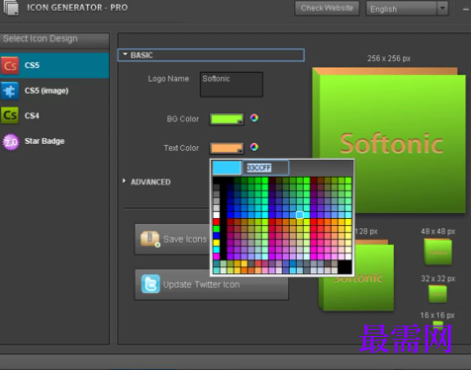Pick the highlighted light blue palette cell

pos(300,215)
